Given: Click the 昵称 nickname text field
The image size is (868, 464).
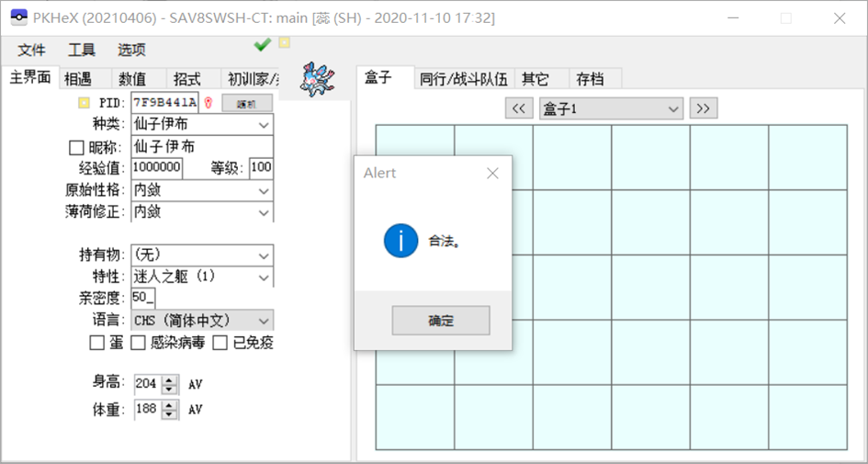Looking at the screenshot, I should pyautogui.click(x=203, y=147).
